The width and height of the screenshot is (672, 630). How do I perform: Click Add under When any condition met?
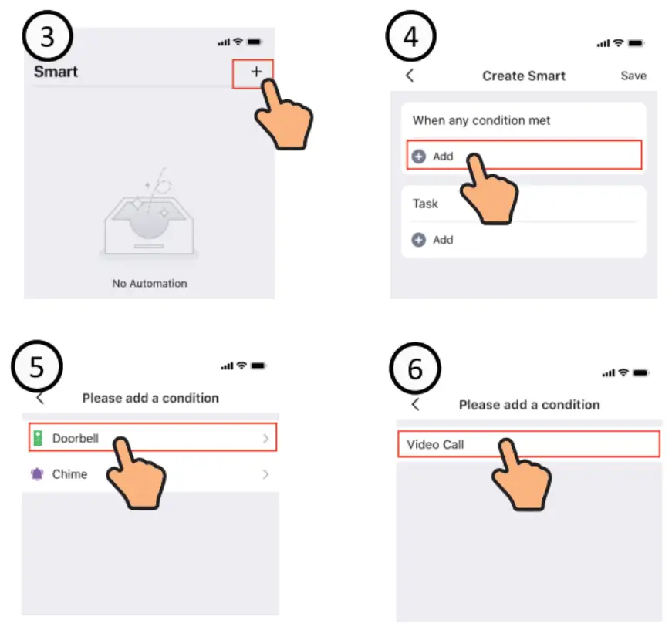tap(443, 157)
